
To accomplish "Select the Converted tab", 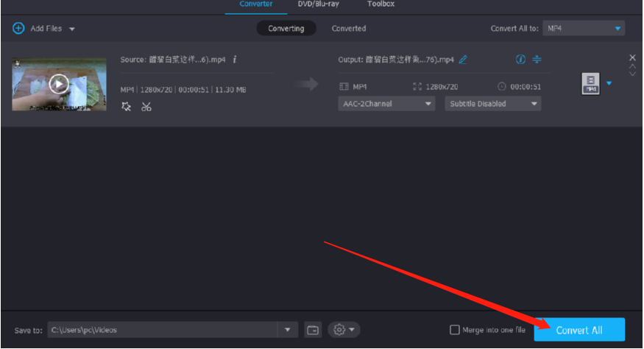I will pos(349,29).
